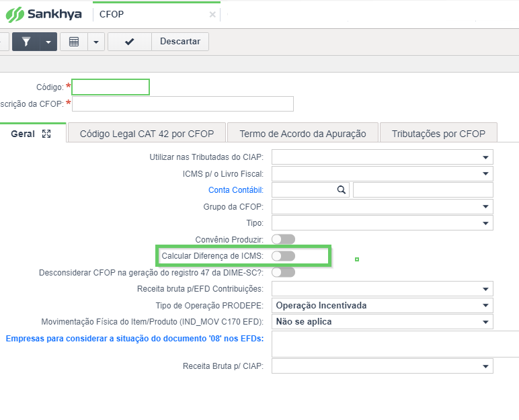519x420 pixels.
Task: Open the grid view dropdown arrow
Action: click(96, 42)
